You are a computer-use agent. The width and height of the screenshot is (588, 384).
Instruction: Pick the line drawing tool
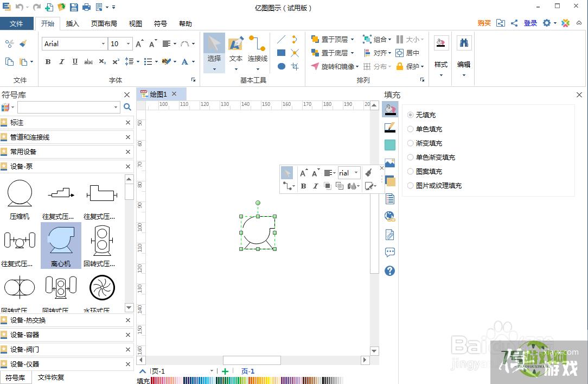click(x=281, y=39)
